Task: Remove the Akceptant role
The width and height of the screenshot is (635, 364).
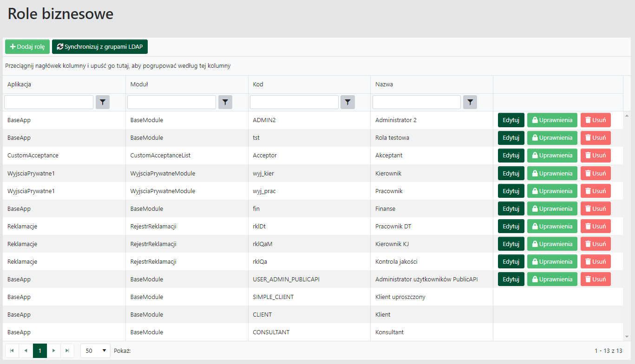Action: [596, 156]
